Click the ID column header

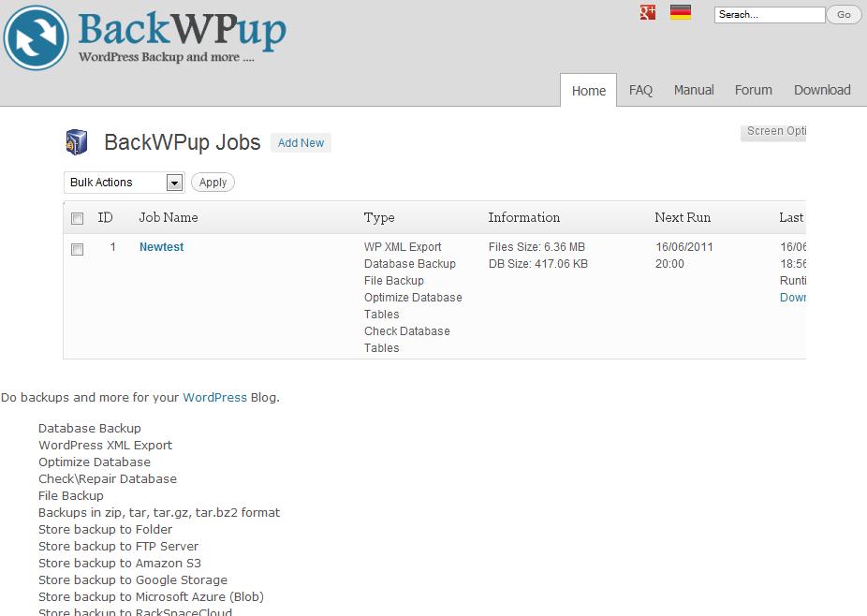tap(105, 217)
